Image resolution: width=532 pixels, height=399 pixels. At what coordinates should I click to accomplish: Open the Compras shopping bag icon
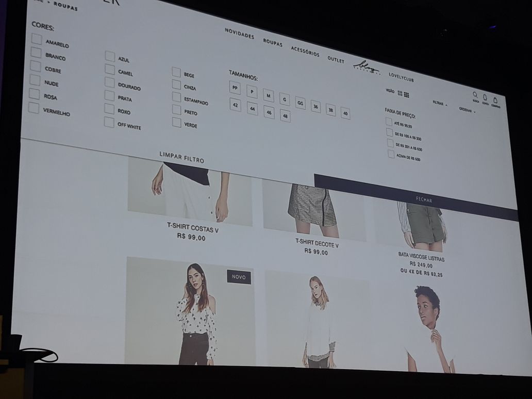click(495, 100)
